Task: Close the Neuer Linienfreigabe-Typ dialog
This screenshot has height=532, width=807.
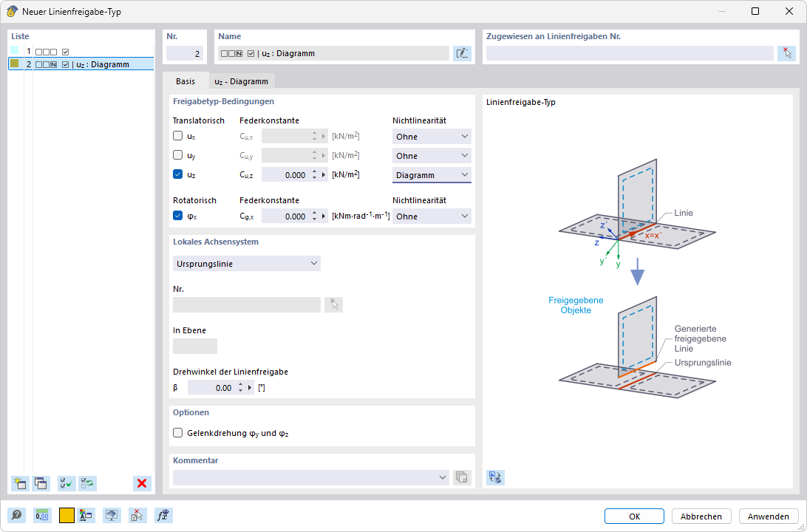Action: [x=789, y=11]
